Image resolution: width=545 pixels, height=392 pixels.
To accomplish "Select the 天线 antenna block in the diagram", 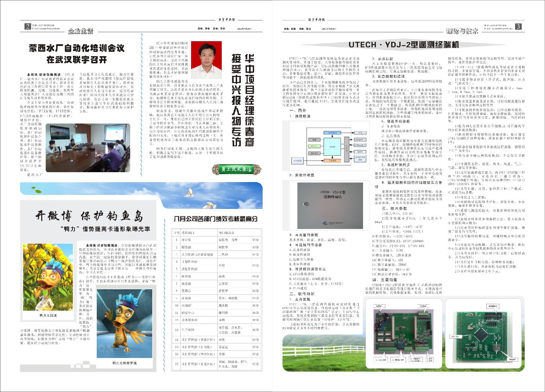I will [360, 133].
